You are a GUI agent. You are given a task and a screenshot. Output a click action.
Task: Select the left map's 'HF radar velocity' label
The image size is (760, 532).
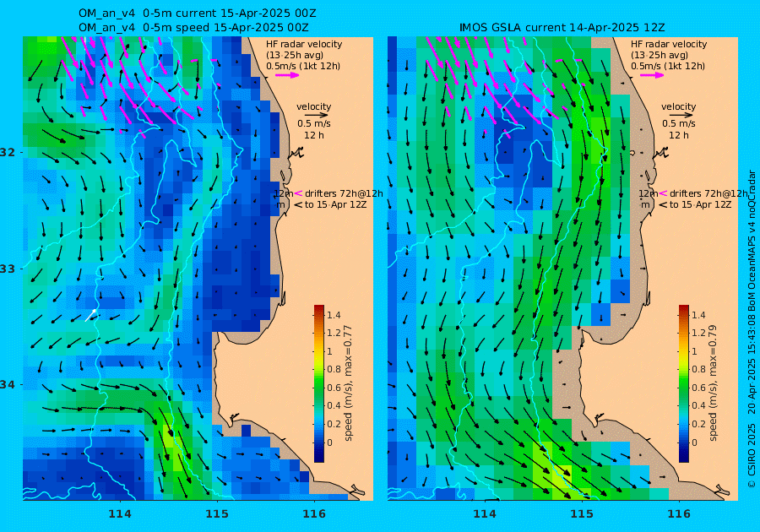[304, 44]
